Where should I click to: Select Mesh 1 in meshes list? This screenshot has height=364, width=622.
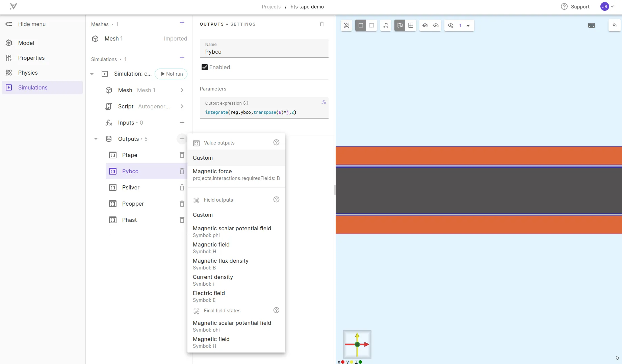(x=139, y=39)
